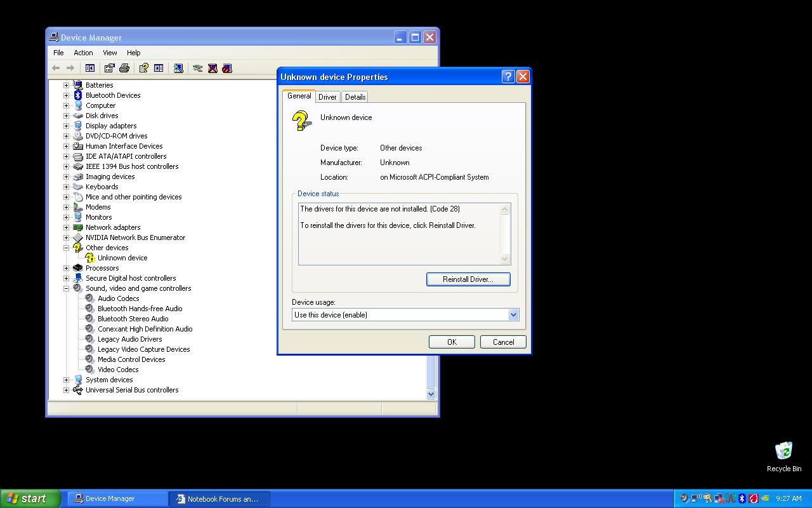This screenshot has height=508, width=812.
Task: Click the 9:27 AM taskbar clock
Action: (789, 498)
